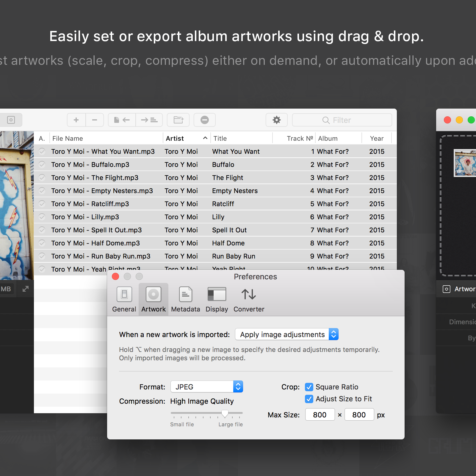
Task: Sort by the Year column header
Action: pyautogui.click(x=377, y=138)
